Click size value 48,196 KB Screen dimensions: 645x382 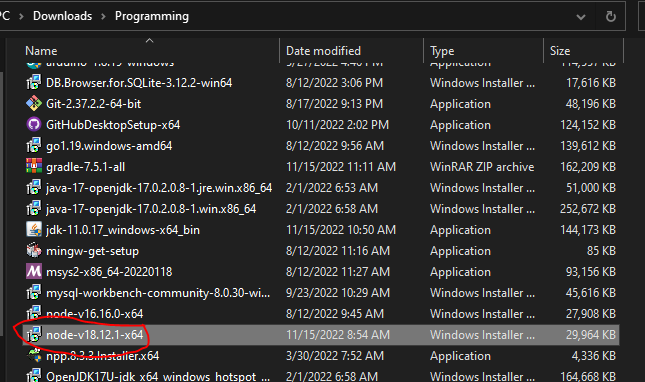pyautogui.click(x=590, y=104)
